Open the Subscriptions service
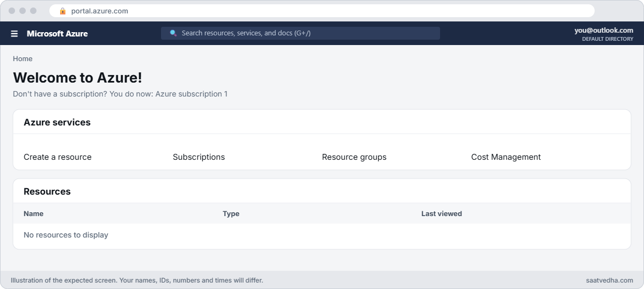Viewport: 644px width, 289px height. 199,157
